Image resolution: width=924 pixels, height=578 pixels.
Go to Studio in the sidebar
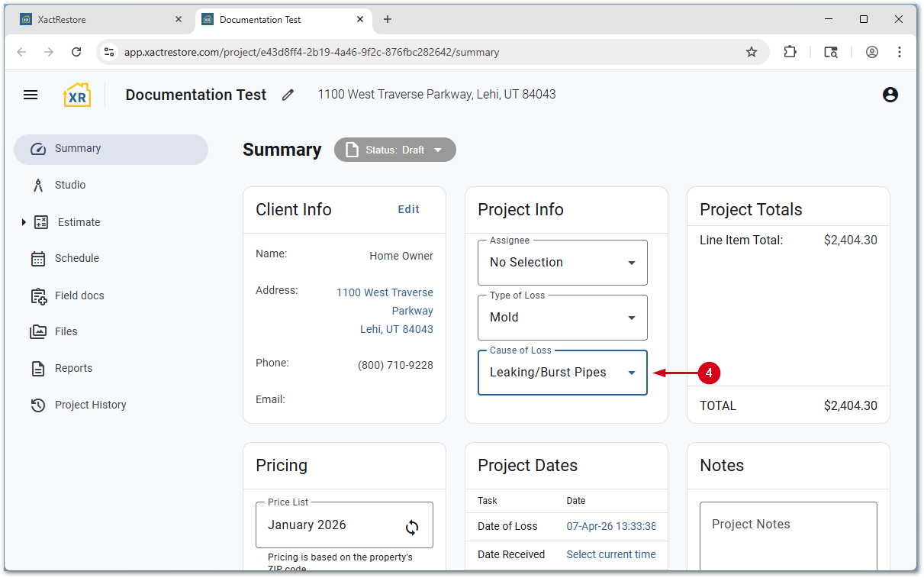(x=70, y=185)
